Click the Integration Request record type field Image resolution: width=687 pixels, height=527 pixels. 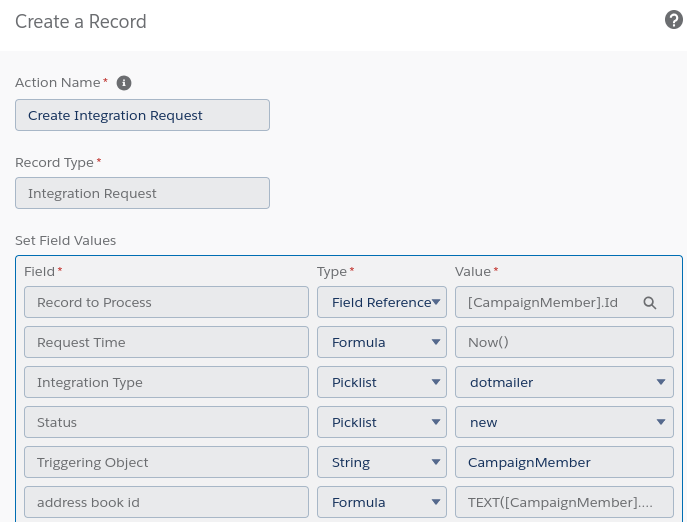142,193
